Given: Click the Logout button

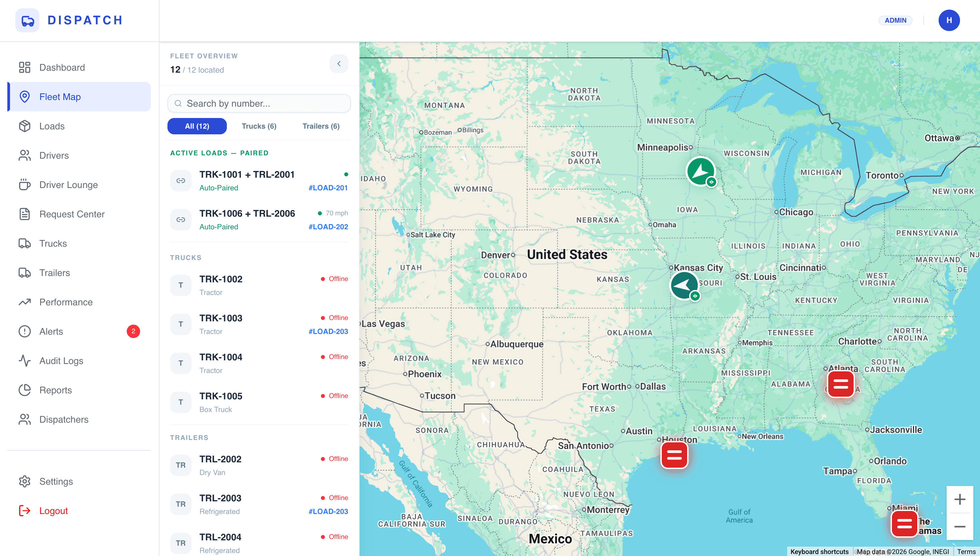Looking at the screenshot, I should click(x=79, y=511).
